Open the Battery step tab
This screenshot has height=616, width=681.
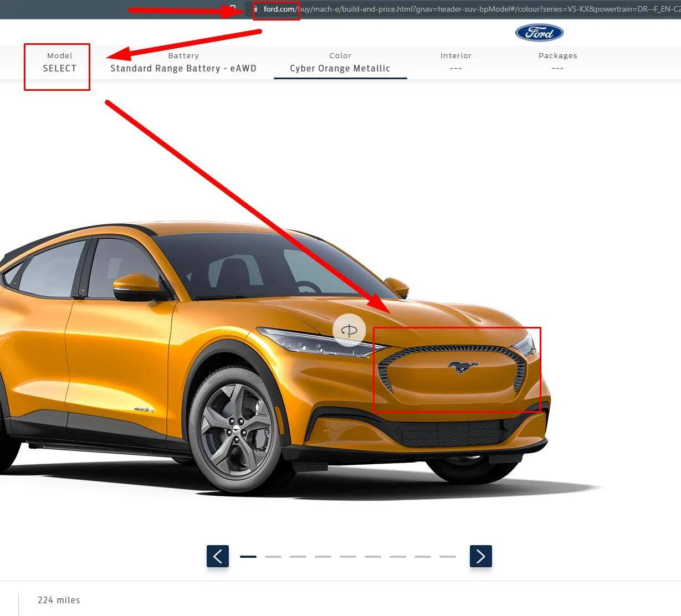click(183, 63)
